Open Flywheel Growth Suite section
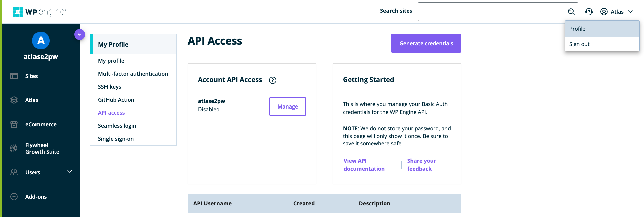Image resolution: width=644 pixels, height=217 pixels. (42, 148)
